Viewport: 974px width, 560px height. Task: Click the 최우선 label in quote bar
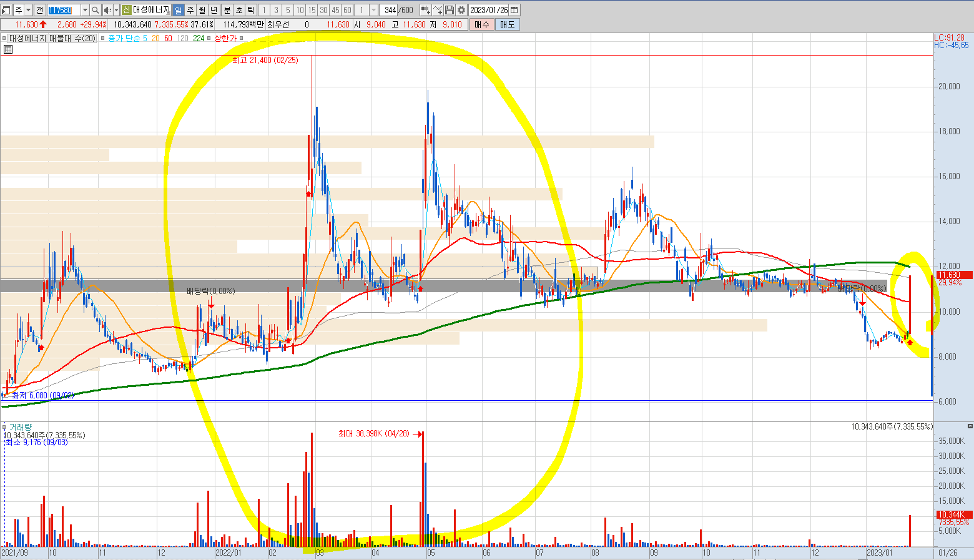pos(278,24)
